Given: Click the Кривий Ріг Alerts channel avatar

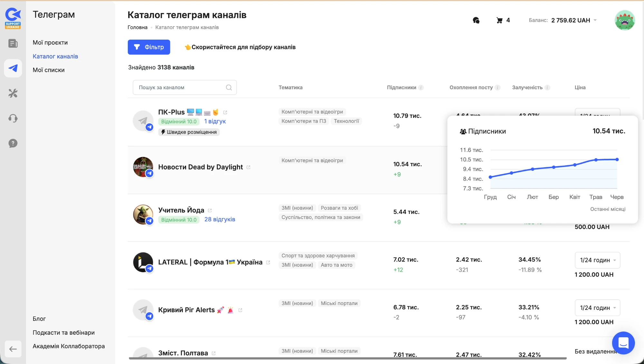Looking at the screenshot, I should [x=143, y=310].
